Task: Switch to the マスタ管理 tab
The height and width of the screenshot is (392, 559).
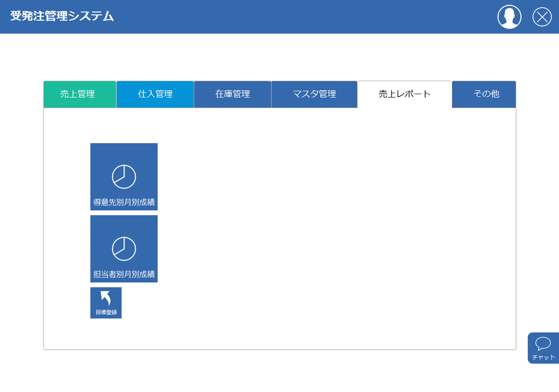Action: pyautogui.click(x=314, y=94)
